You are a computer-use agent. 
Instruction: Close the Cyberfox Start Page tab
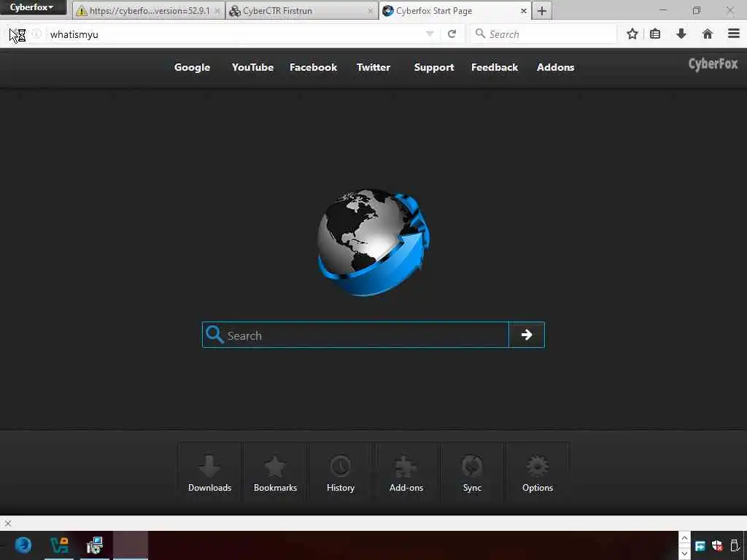524,10
